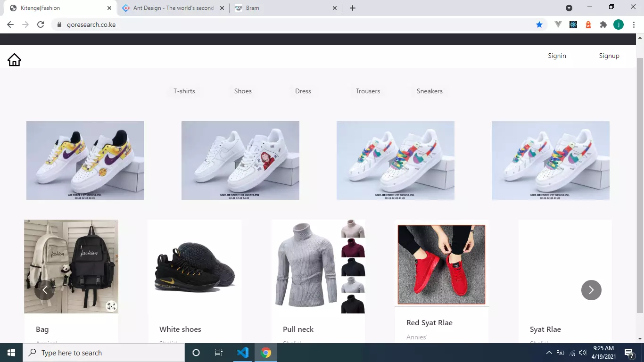Open Task View on the taskbar
This screenshot has width=644, height=362.
tap(219, 353)
